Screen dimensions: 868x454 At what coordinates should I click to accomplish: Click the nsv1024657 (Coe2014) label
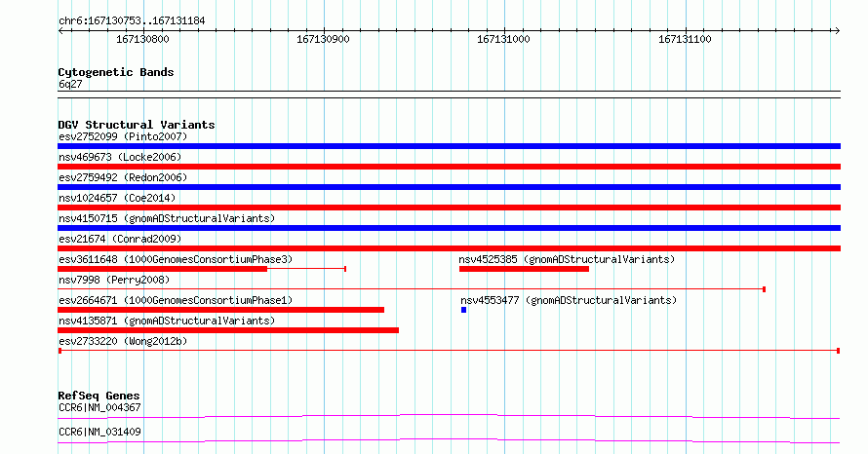(x=117, y=198)
